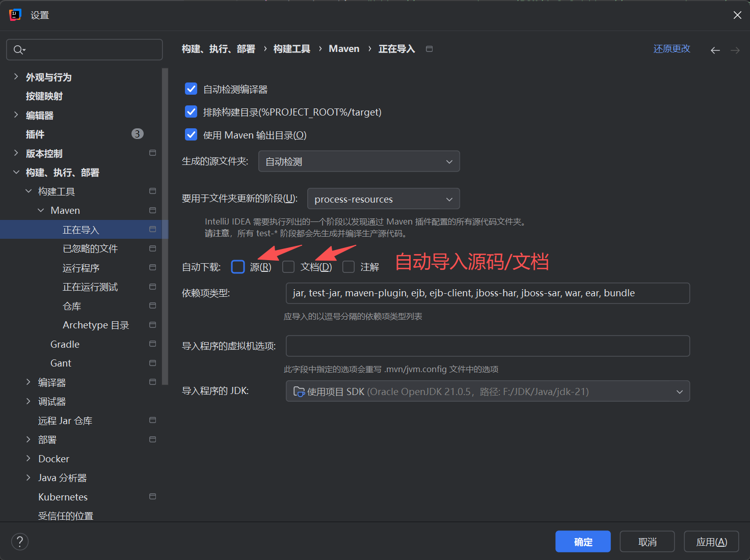Viewport: 750px width, 560px height.
Task: Uncheck 自动检测编译器 checkbox
Action: [x=191, y=89]
